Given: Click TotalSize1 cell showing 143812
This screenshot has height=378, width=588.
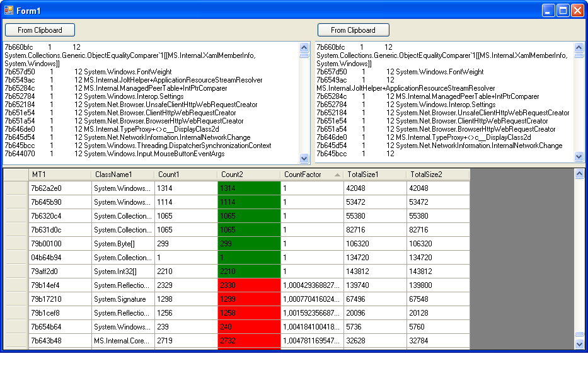Looking at the screenshot, I should [375, 272].
